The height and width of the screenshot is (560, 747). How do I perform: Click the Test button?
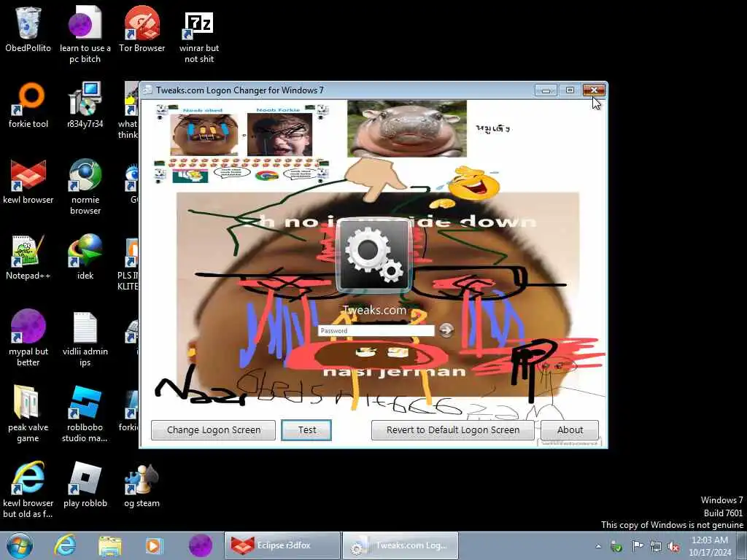coord(306,430)
